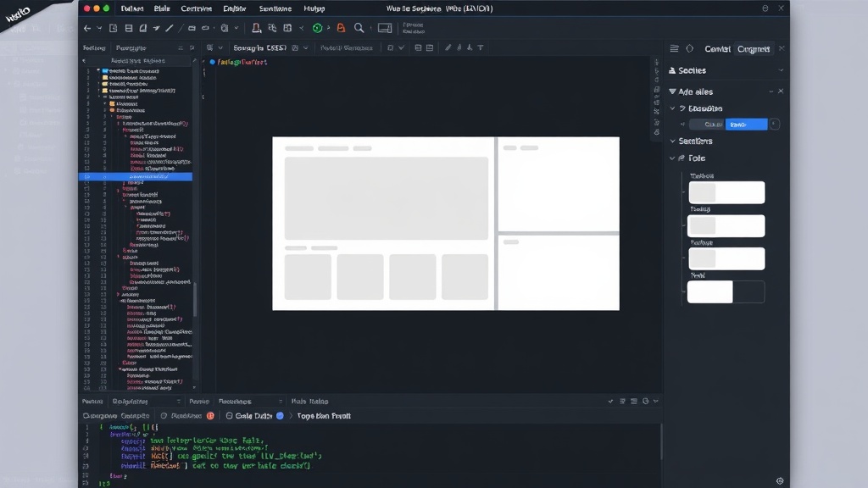Viewport: 868px width, 488px height.
Task: Collapse the 'Ade alles' section triangle
Action: point(672,91)
